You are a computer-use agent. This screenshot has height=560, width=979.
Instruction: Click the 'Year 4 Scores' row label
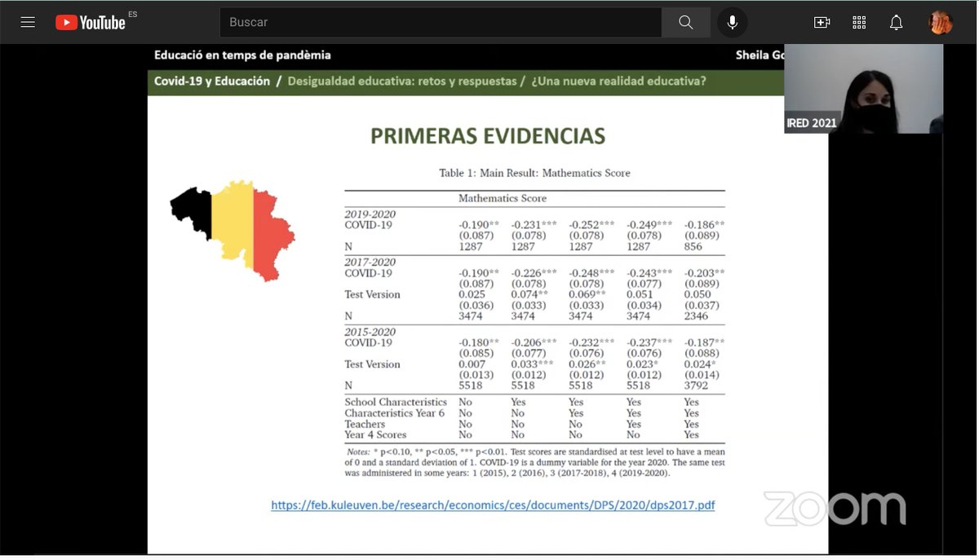click(375, 434)
